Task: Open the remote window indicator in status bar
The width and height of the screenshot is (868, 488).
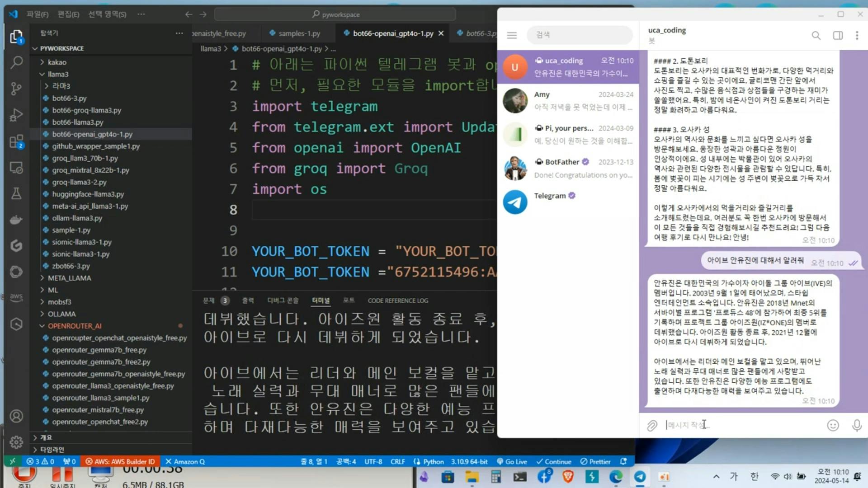Action: pyautogui.click(x=13, y=461)
